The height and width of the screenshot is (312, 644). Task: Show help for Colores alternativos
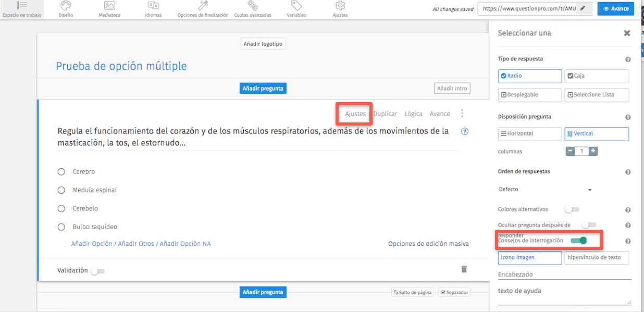(x=628, y=210)
